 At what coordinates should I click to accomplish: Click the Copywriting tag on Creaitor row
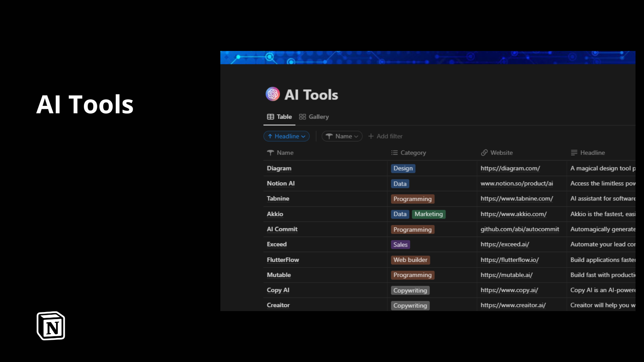pyautogui.click(x=410, y=305)
